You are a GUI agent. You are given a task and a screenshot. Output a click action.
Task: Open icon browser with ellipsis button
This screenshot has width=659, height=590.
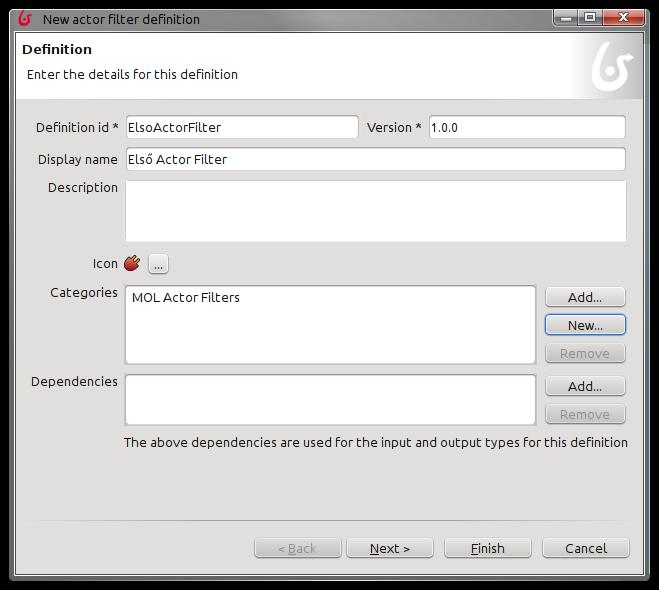pos(158,264)
